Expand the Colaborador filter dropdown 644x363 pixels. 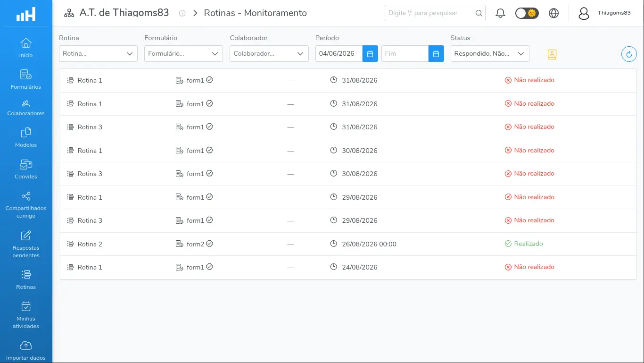(269, 53)
